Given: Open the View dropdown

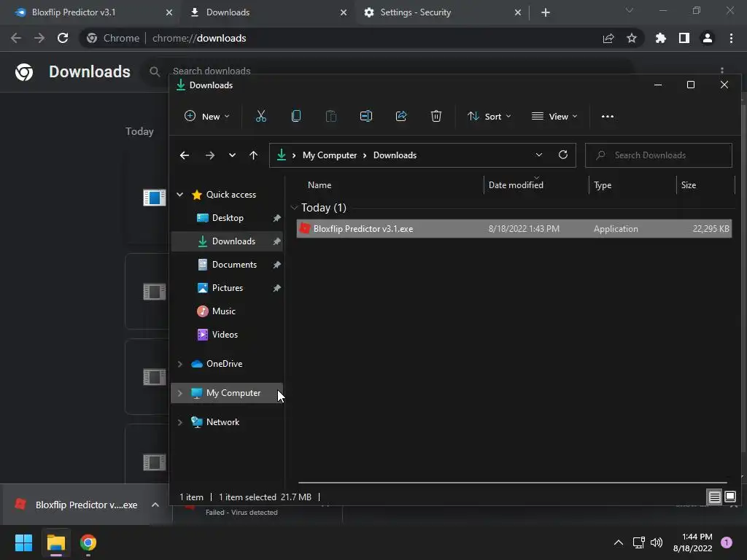Looking at the screenshot, I should click(x=554, y=116).
